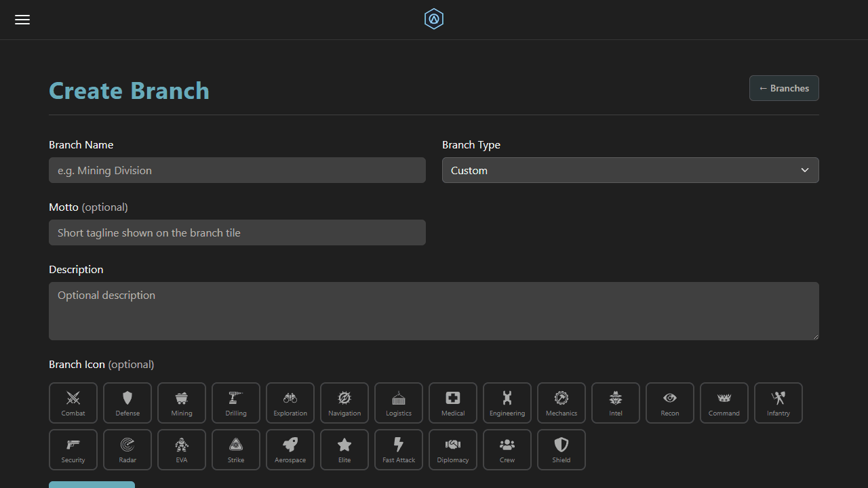The width and height of the screenshot is (868, 488).
Task: Select the Combat branch icon
Action: (73, 403)
